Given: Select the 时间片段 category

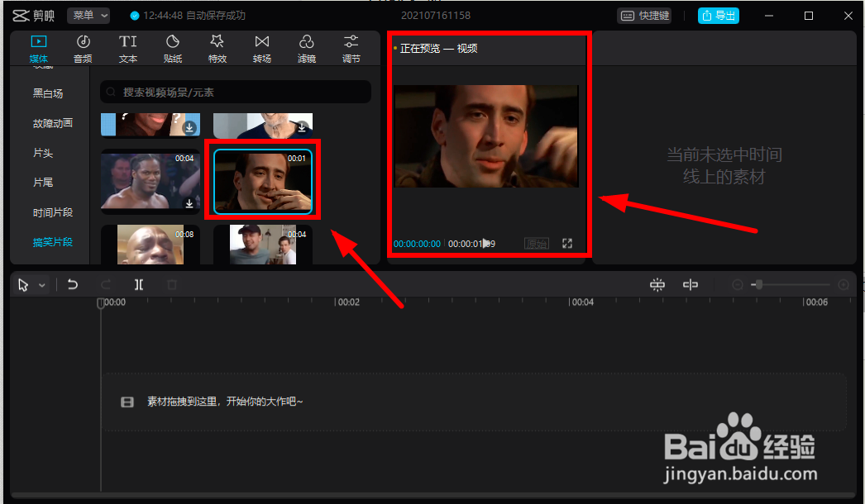Looking at the screenshot, I should click(x=52, y=212).
